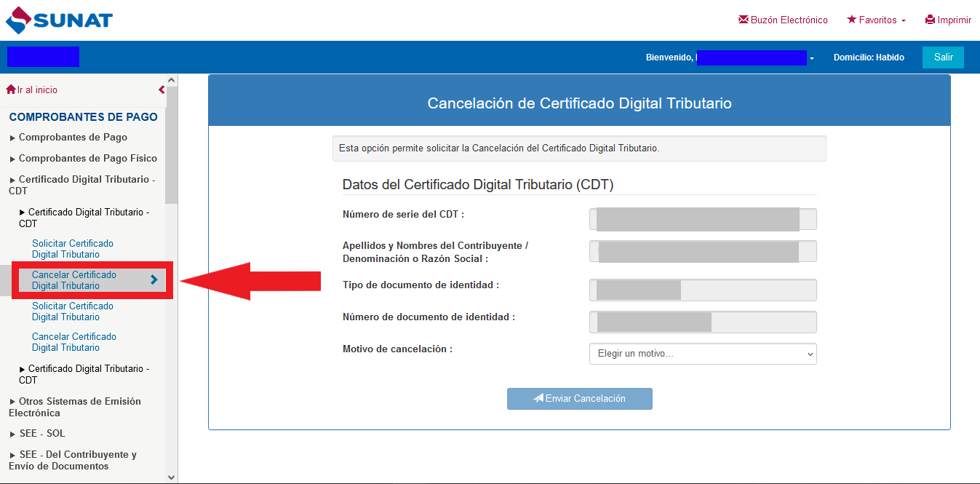Expand Otros Sistemas de Emisión Electrónica
The image size is (980, 484).
click(75, 407)
